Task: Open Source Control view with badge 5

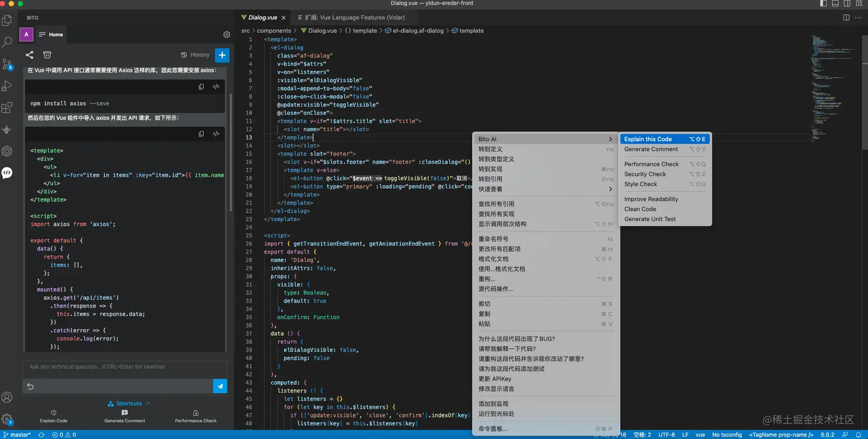Action: [x=7, y=64]
